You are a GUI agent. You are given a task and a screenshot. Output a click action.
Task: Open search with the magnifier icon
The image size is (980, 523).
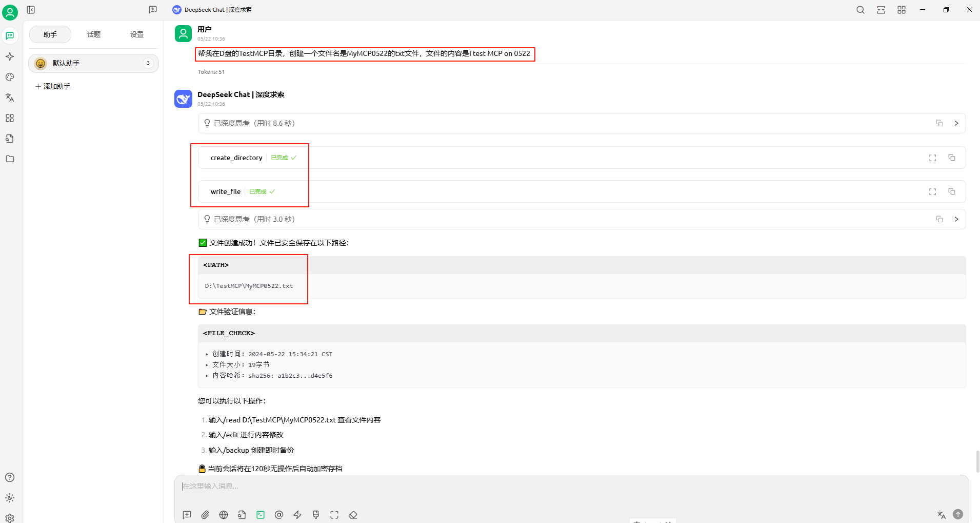(861, 10)
